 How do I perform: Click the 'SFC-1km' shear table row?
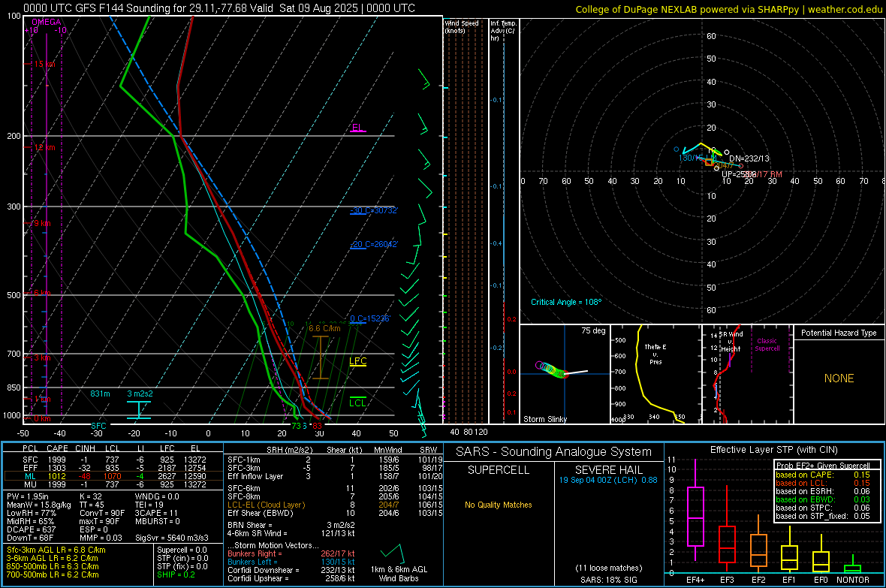[335, 460]
